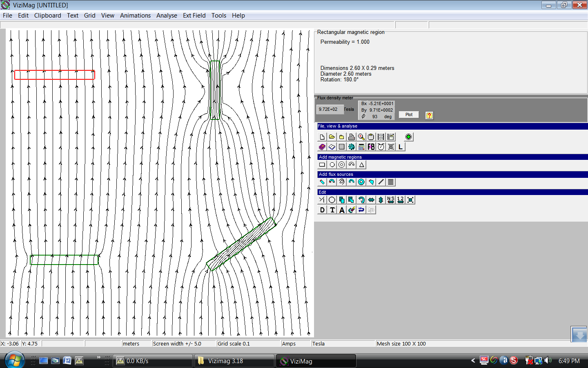The image size is (588, 368).
Task: Select the text 'T' edit tool
Action: 332,210
